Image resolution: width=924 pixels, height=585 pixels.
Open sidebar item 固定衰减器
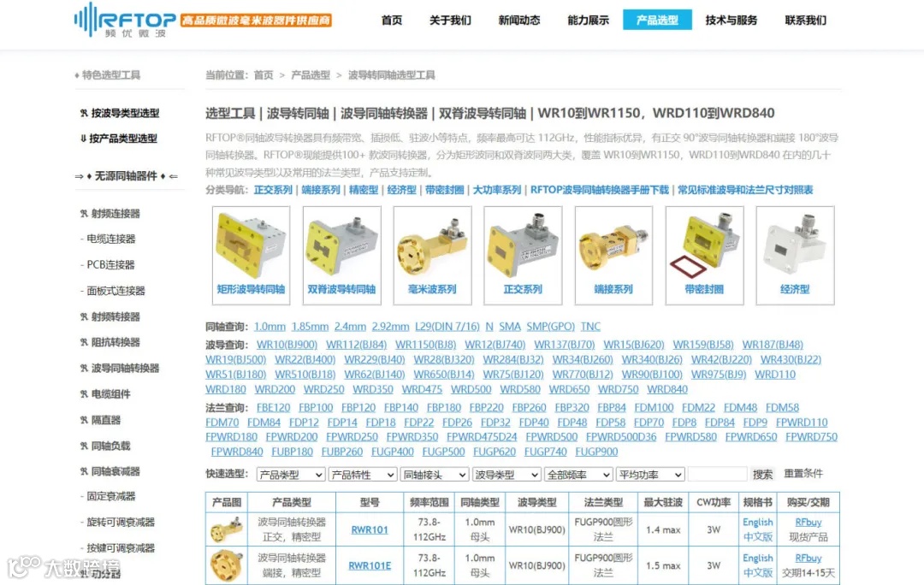(110, 496)
